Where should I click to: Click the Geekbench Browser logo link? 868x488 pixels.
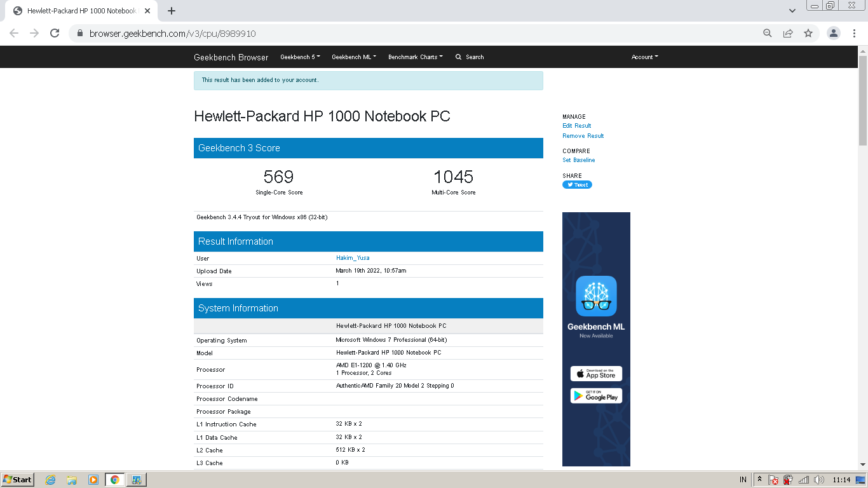(231, 57)
